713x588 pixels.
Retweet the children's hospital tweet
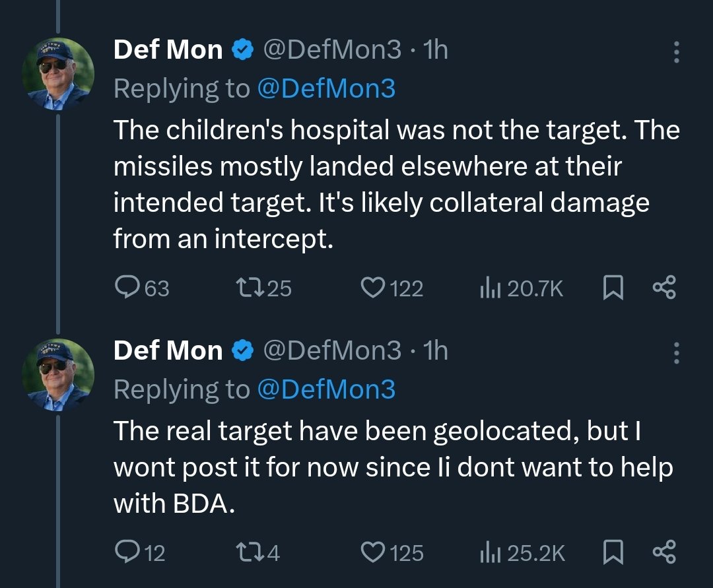tap(249, 288)
